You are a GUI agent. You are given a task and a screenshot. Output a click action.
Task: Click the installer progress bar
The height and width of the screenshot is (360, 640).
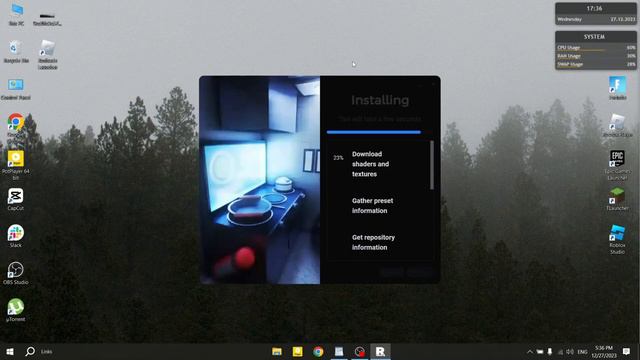pos(374,132)
